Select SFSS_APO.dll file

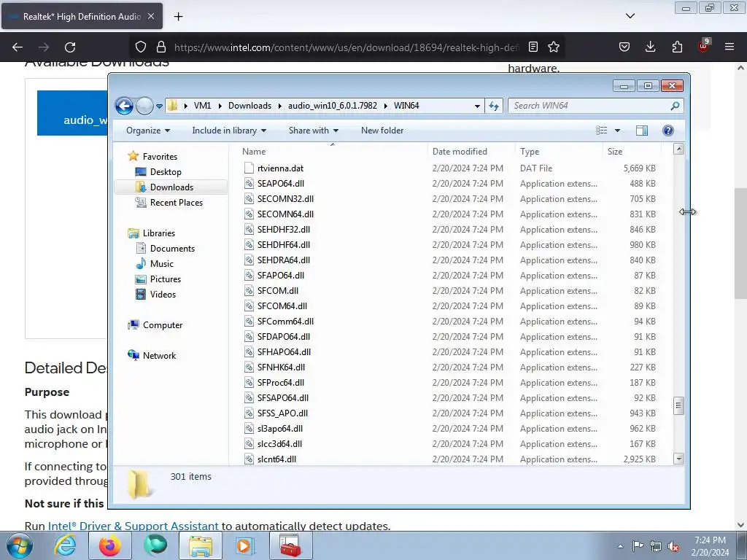point(282,413)
